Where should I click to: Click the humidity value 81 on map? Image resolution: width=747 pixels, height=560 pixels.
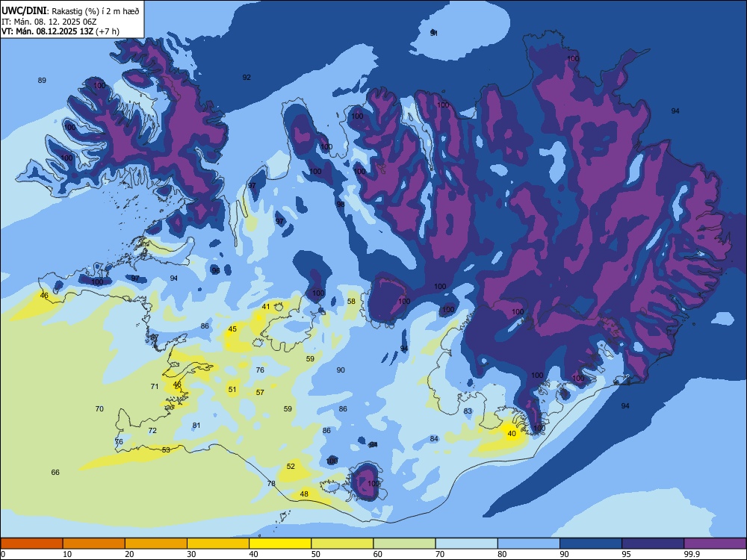click(196, 426)
